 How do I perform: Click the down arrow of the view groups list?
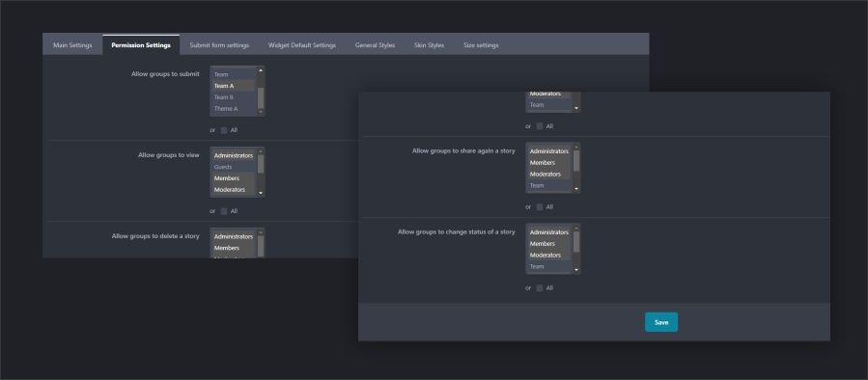261,193
